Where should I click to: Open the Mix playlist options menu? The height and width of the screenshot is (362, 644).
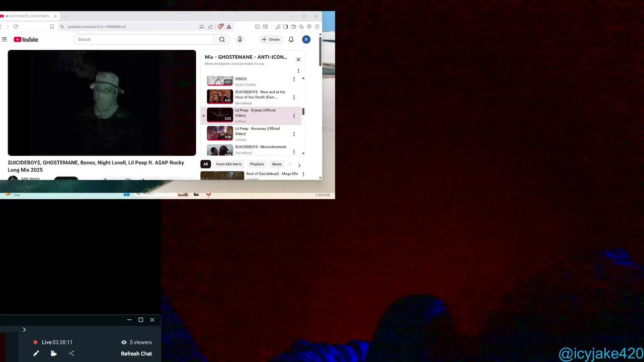pyautogui.click(x=298, y=71)
